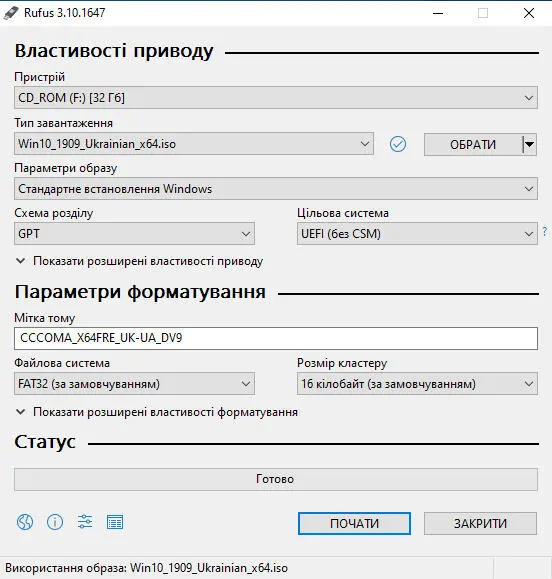Click the Мітка тому volume label field

coord(276,338)
